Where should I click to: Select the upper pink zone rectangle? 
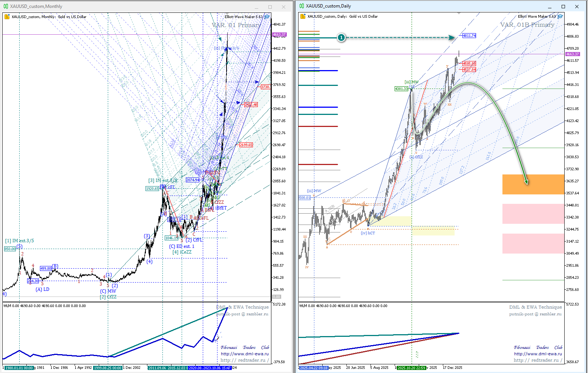533,214
